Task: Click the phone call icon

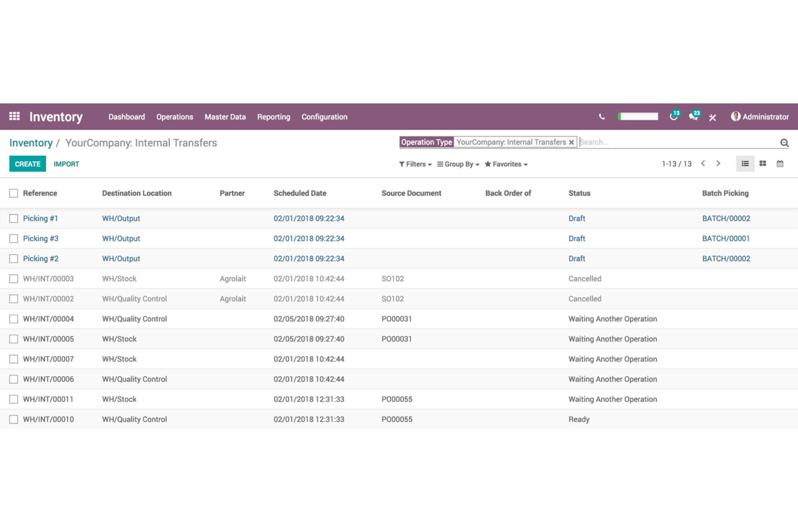Action: tap(601, 117)
